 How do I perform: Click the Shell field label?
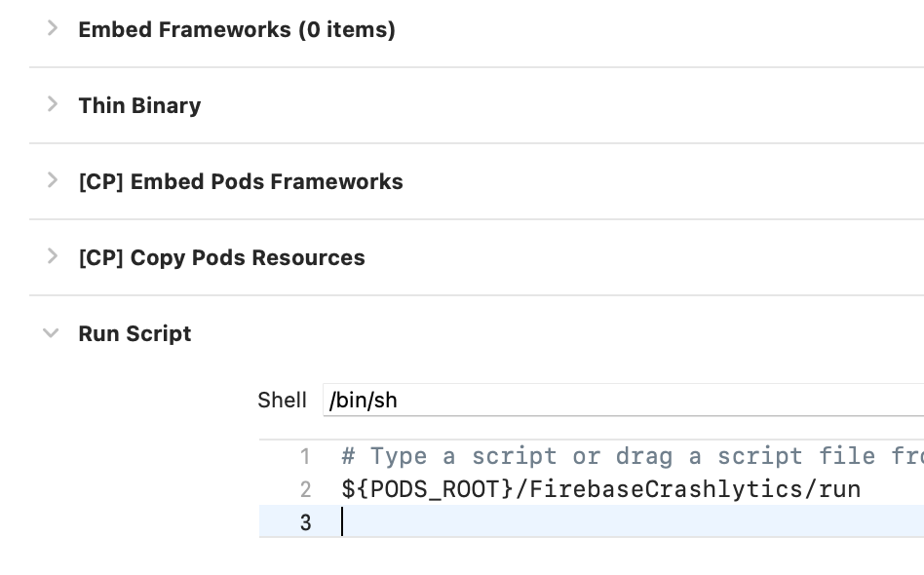click(x=282, y=400)
